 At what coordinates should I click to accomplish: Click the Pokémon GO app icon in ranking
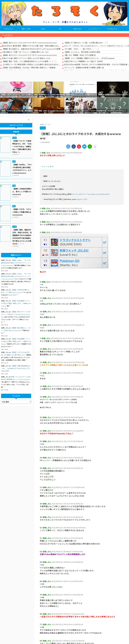tap(54, 263)
